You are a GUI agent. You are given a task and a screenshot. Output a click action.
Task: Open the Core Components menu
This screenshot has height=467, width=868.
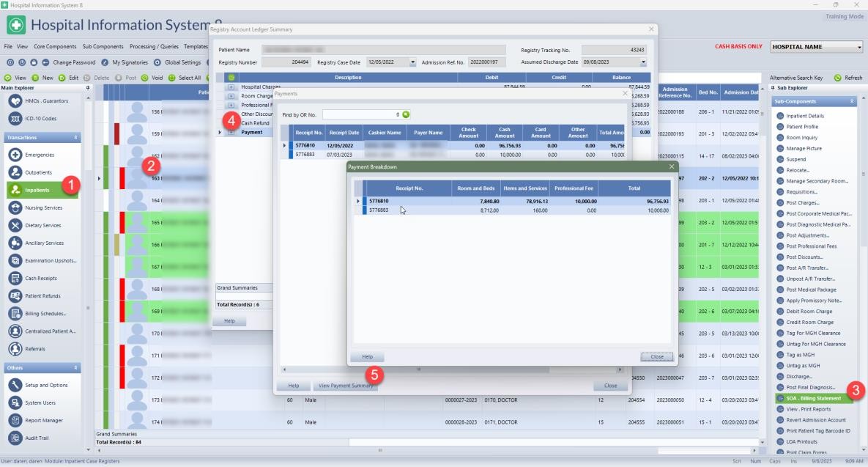click(55, 46)
